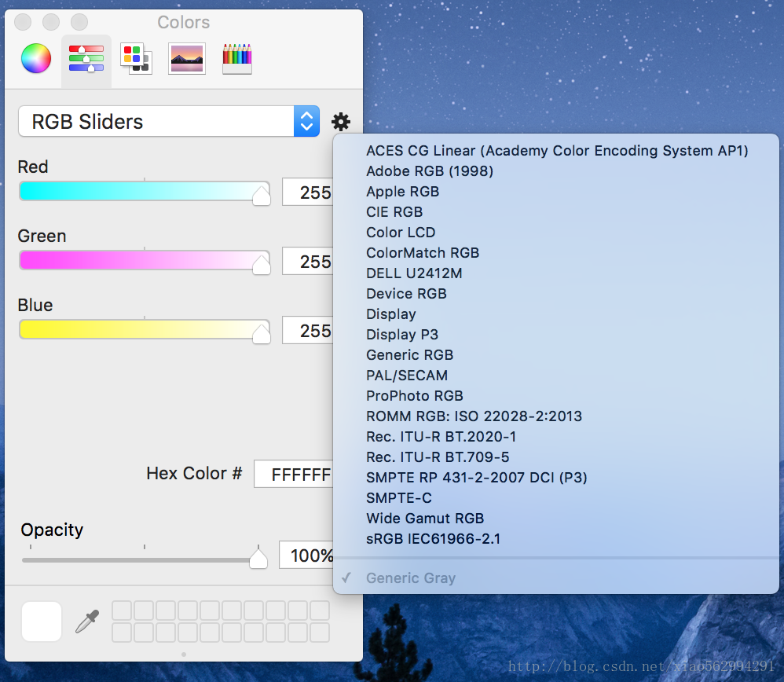Choose ACES CG Linear profile
784x682 pixels.
coord(556,151)
